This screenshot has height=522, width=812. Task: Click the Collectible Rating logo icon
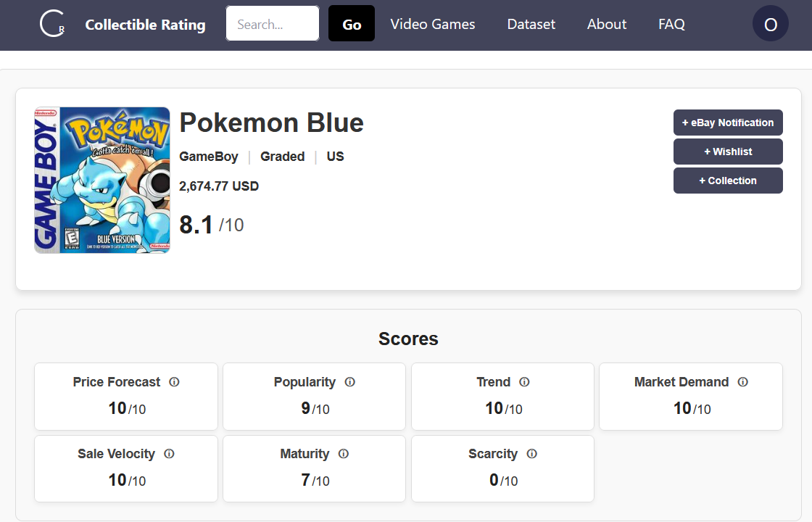(x=52, y=24)
